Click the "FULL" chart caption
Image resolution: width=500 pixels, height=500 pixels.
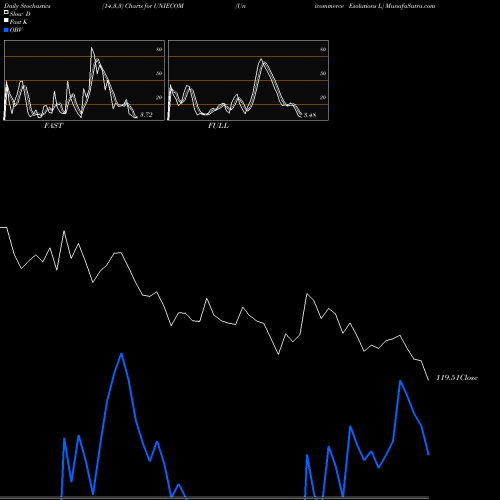point(218,126)
